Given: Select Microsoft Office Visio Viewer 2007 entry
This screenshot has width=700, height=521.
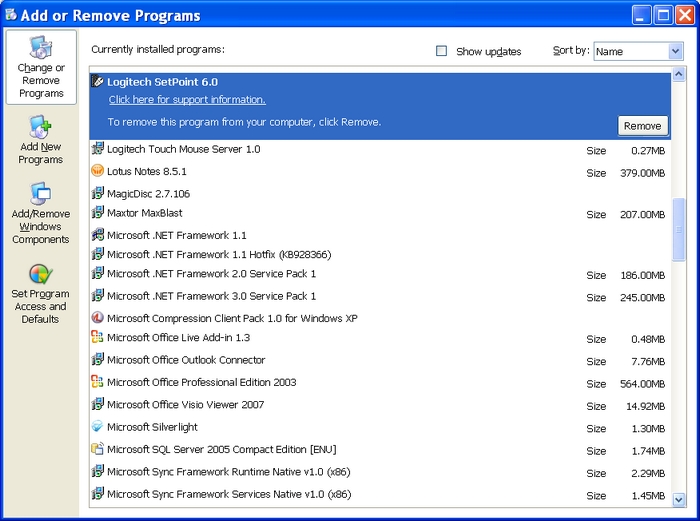Looking at the screenshot, I should coord(185,405).
